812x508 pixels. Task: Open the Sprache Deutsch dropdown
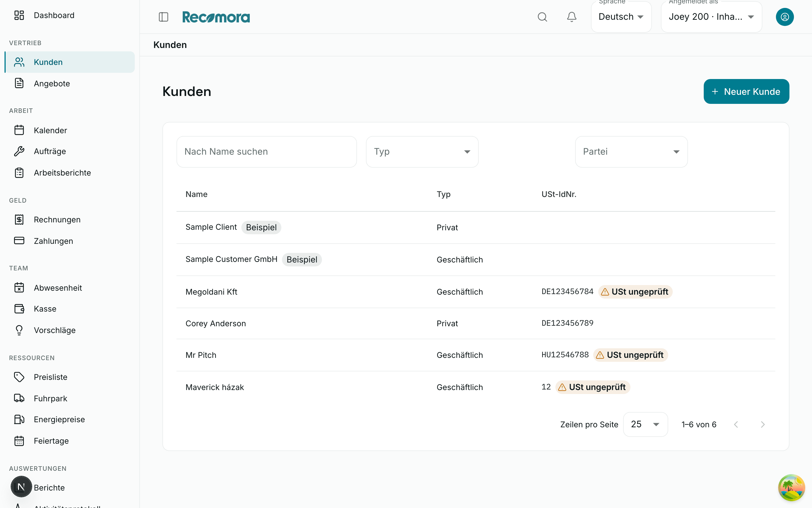click(x=621, y=17)
